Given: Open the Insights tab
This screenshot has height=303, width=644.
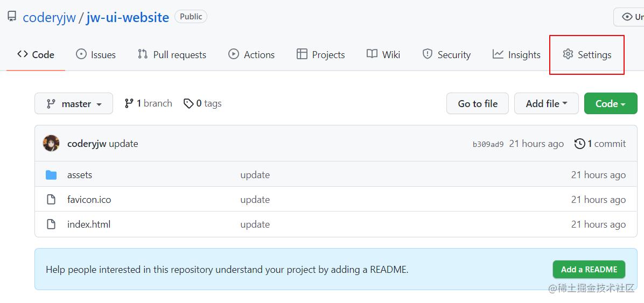Looking at the screenshot, I should coord(516,55).
